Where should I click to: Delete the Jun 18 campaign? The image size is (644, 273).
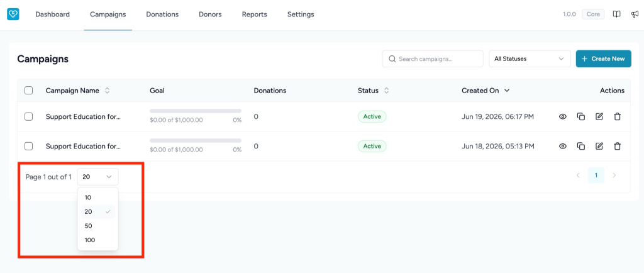click(618, 146)
